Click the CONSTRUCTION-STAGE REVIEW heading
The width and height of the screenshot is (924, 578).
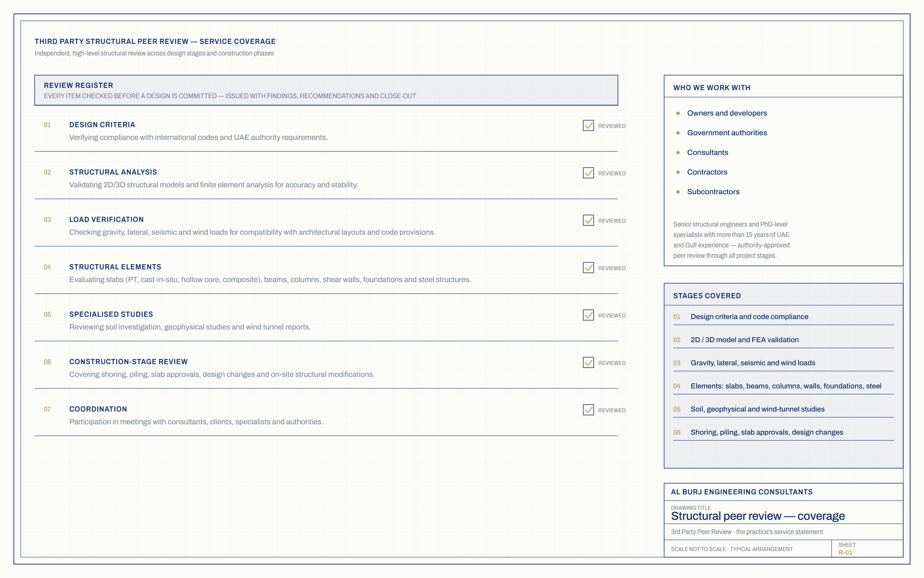(129, 362)
